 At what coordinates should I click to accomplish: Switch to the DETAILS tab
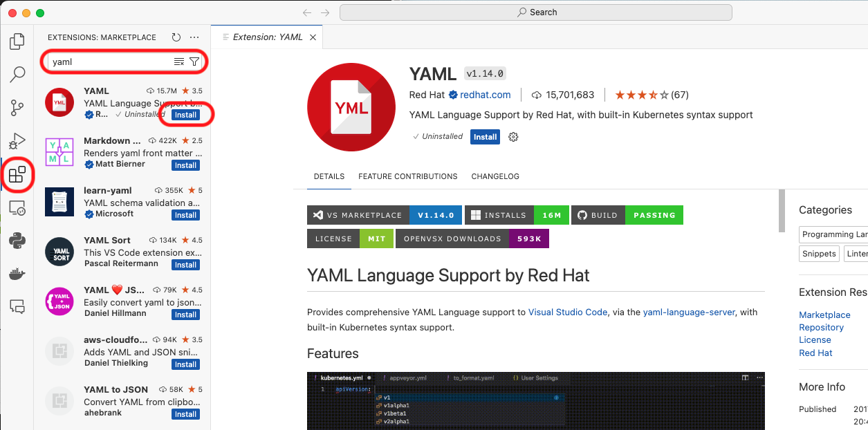click(x=329, y=176)
